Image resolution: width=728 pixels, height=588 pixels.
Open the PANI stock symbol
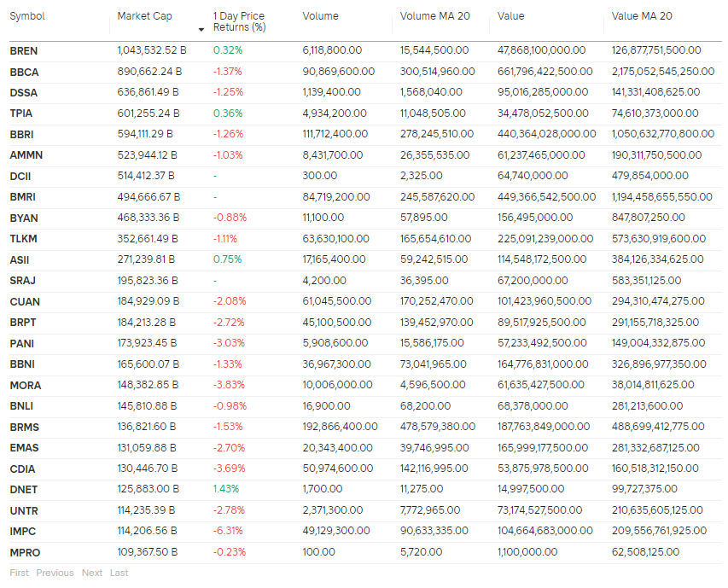[22, 343]
